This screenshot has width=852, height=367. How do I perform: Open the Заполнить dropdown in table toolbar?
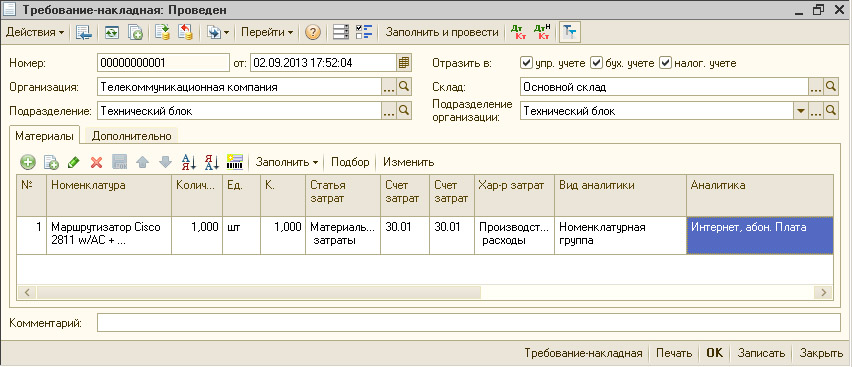click(x=286, y=162)
